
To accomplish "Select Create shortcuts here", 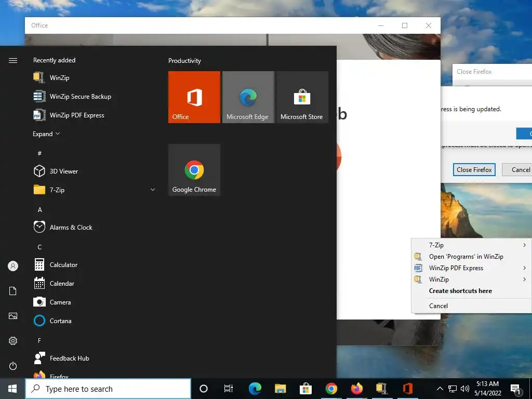I will pos(472,291).
